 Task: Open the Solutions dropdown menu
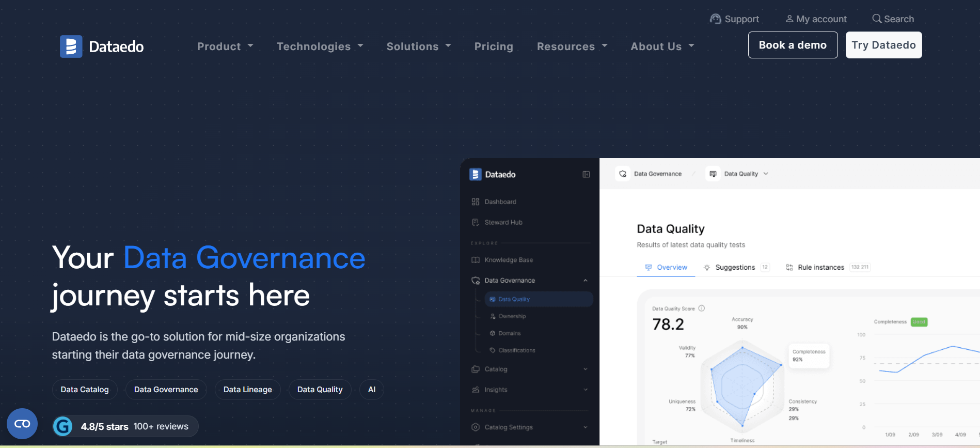[x=419, y=47]
